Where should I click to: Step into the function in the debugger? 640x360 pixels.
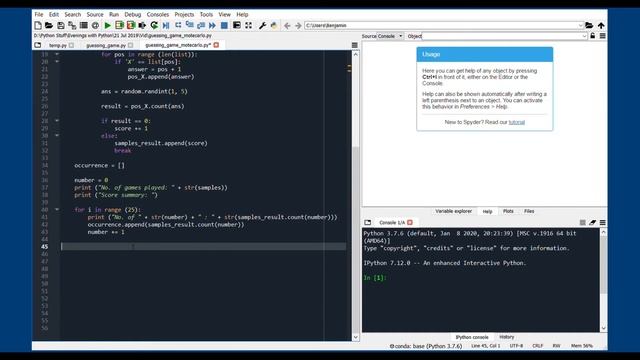(x=189, y=25)
